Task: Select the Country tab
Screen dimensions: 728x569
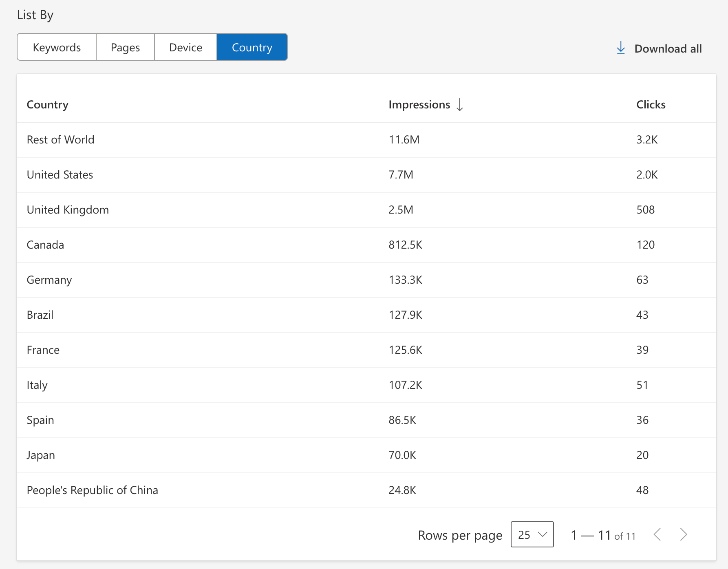Action: tap(252, 47)
